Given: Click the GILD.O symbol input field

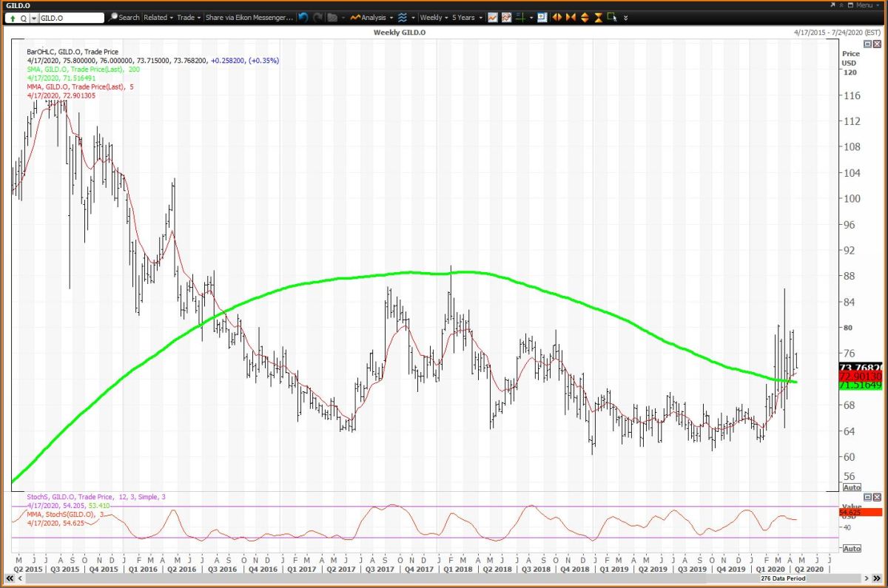Looking at the screenshot, I should click(x=70, y=17).
